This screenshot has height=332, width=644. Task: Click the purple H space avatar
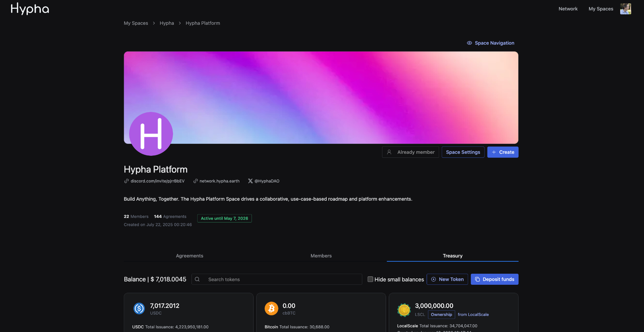point(151,134)
